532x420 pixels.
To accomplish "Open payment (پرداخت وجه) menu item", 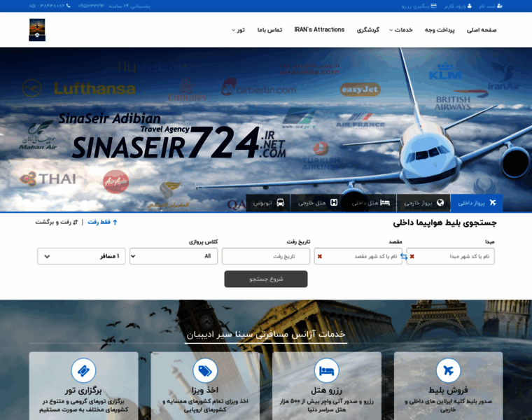I will point(440,30).
